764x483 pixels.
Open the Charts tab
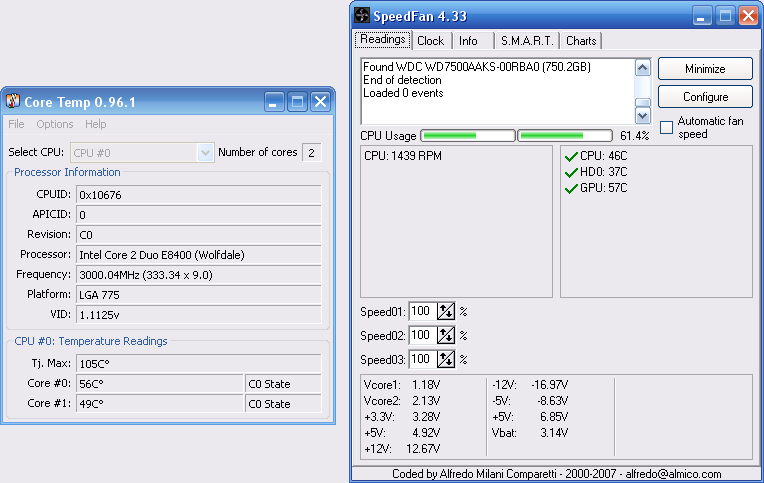[581, 41]
